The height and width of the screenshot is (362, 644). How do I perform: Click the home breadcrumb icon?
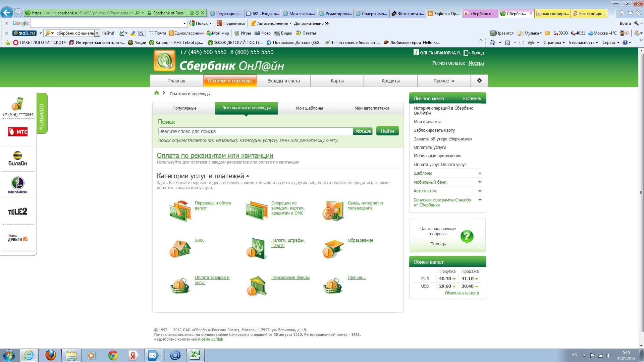pos(156,93)
